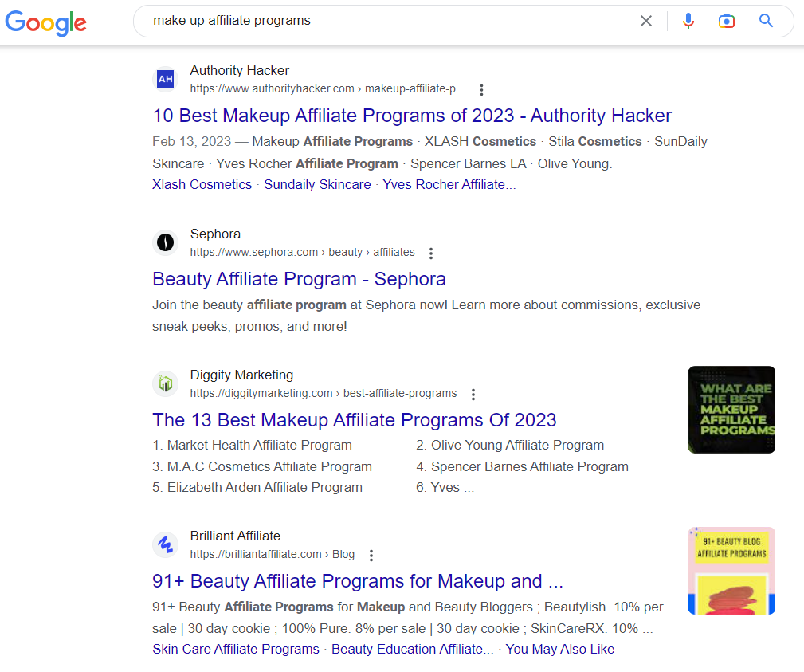The width and height of the screenshot is (804, 672).
Task: Open three-dot menu for Sephora result
Action: click(431, 253)
